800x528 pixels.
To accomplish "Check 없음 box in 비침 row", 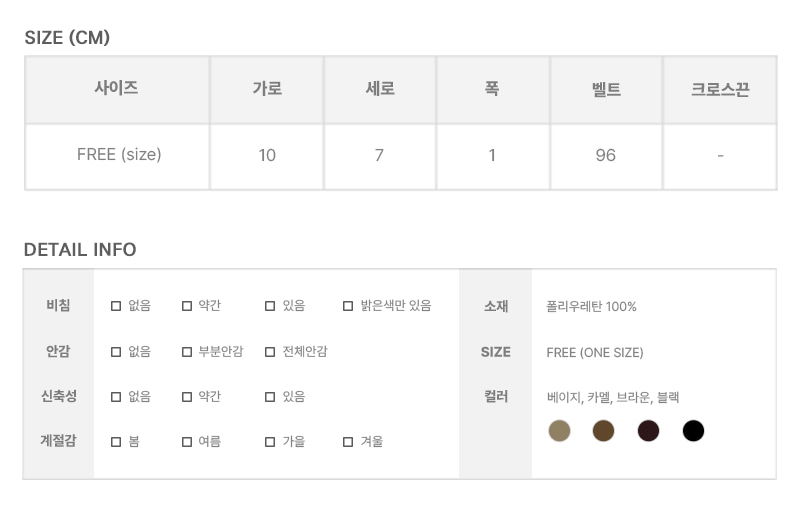I will 116,306.
